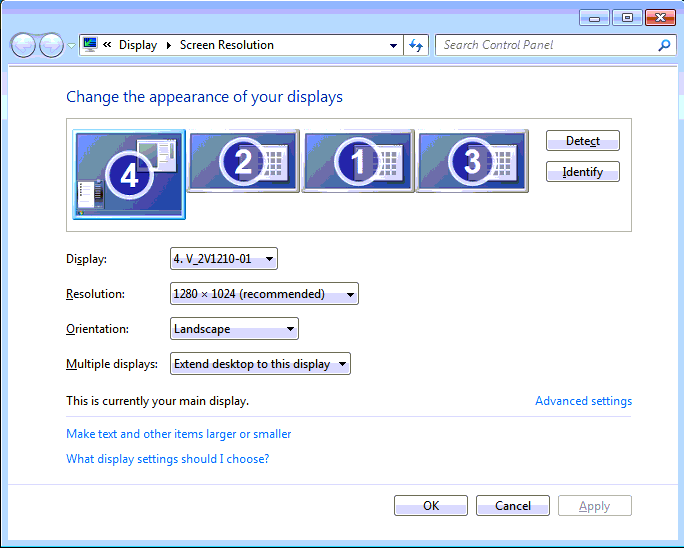The image size is (684, 548).
Task: Open recent pages dropdown arrow beside navigation buttons
Action: [x=72, y=45]
